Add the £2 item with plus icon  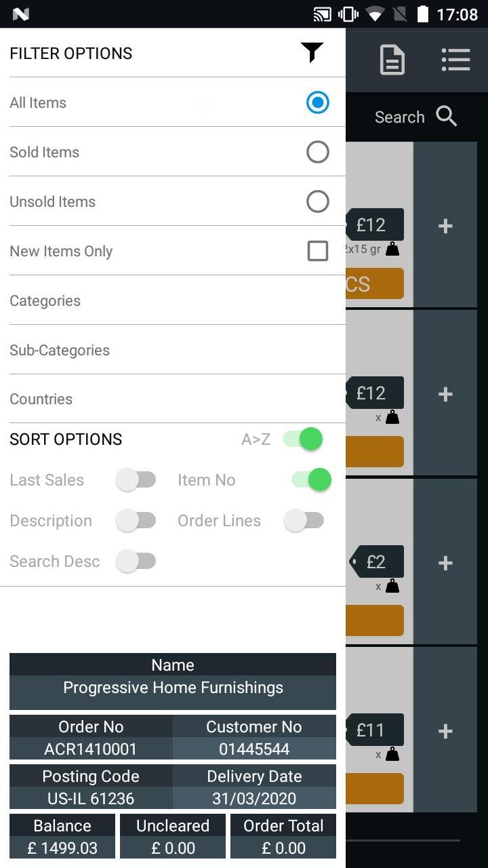(x=445, y=563)
